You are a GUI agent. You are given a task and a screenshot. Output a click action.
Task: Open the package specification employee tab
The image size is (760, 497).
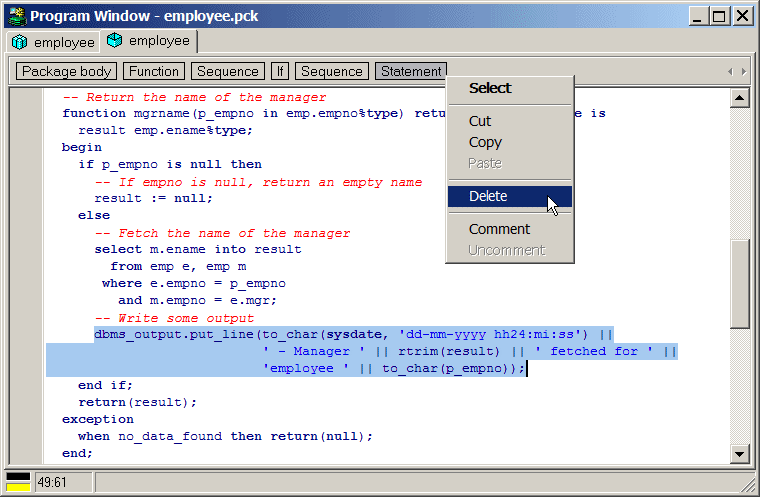click(x=53, y=43)
